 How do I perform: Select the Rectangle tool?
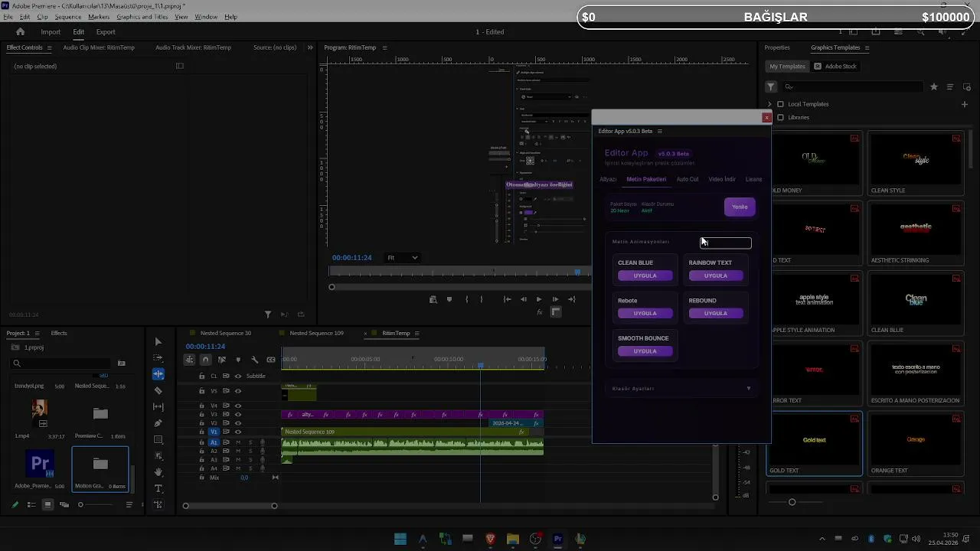point(158,439)
